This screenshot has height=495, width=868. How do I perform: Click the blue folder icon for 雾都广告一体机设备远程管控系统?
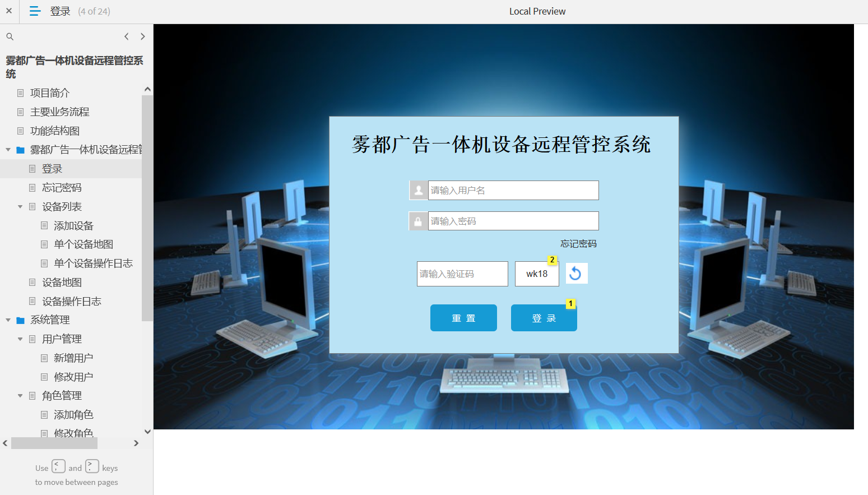click(21, 150)
